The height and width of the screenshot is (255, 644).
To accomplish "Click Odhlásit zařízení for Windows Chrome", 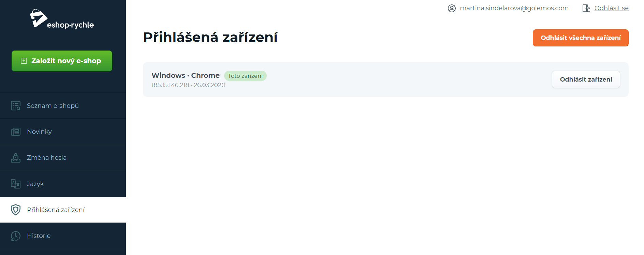I will coord(586,80).
